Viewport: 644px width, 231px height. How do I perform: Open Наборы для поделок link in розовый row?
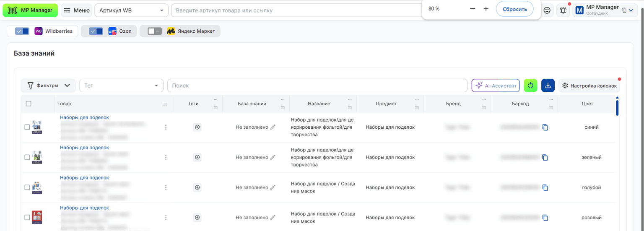(x=84, y=208)
